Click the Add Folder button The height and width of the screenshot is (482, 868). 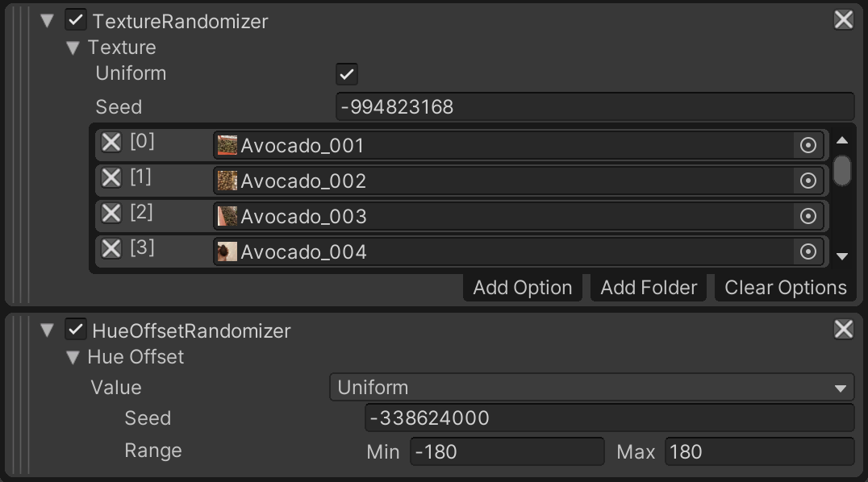pos(648,287)
